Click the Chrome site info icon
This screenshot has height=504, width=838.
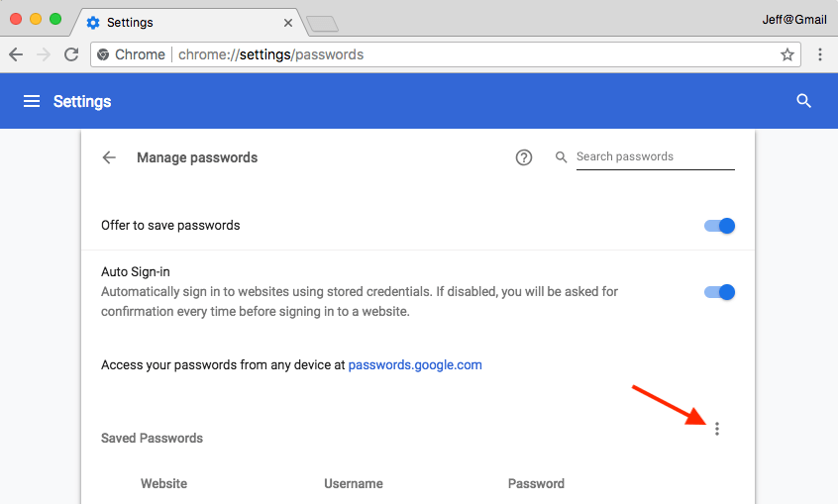103,54
